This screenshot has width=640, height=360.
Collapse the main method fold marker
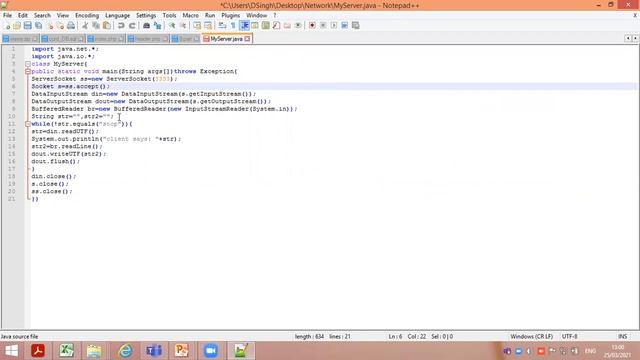click(x=28, y=71)
